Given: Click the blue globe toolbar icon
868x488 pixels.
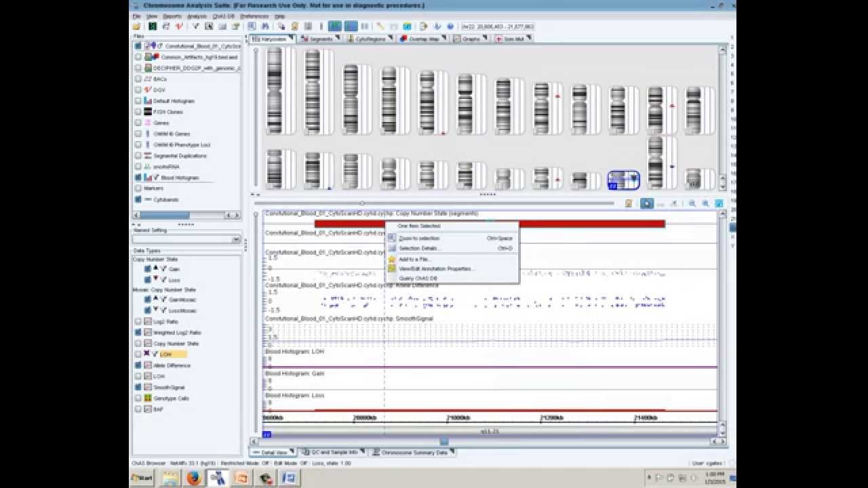Looking at the screenshot, I should 450,26.
